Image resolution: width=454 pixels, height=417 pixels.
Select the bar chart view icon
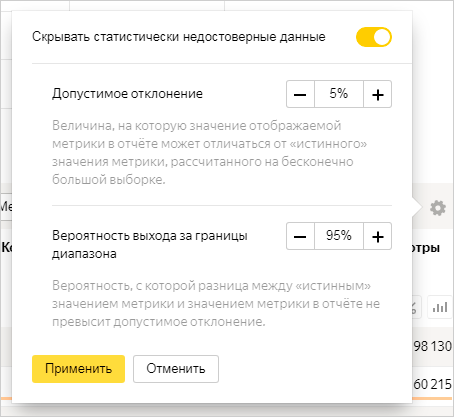pos(440,307)
